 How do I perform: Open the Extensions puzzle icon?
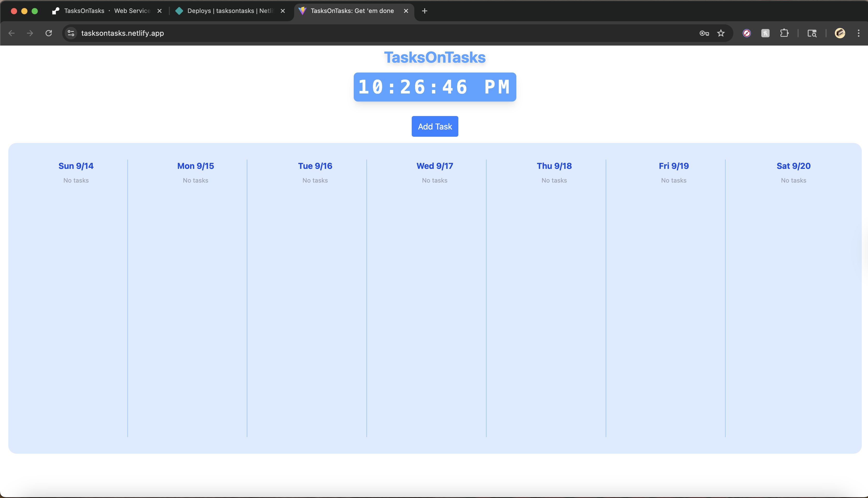pos(784,33)
